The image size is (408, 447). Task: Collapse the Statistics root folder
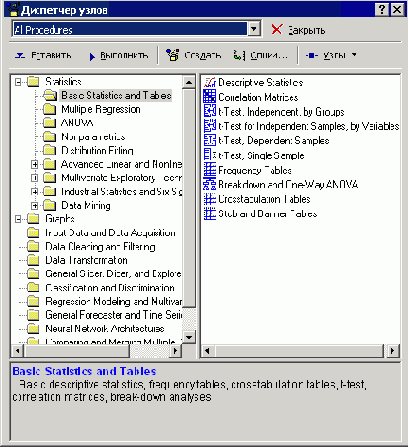click(x=18, y=82)
